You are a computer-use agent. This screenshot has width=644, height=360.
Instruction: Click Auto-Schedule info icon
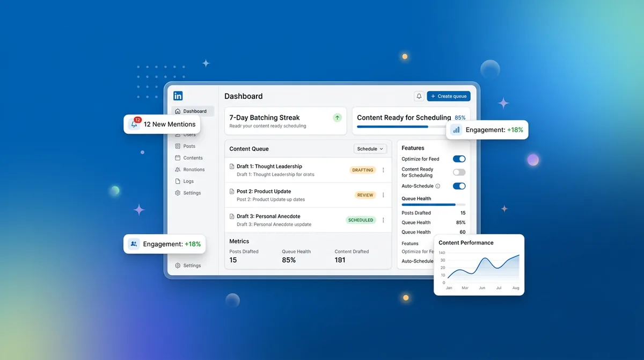tap(438, 186)
